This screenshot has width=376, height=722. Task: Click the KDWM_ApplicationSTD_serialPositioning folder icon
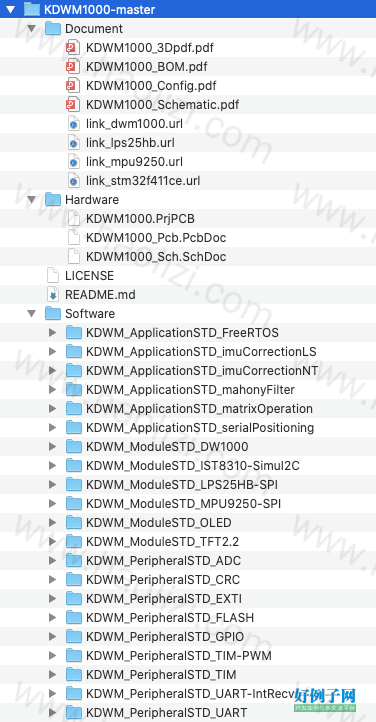[x=74, y=427]
